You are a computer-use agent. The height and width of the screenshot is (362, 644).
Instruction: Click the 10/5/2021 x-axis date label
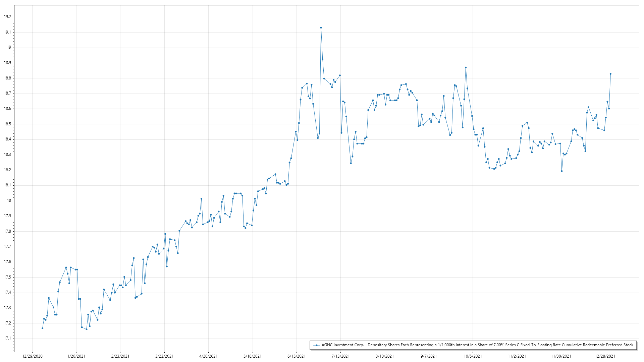pos(473,356)
